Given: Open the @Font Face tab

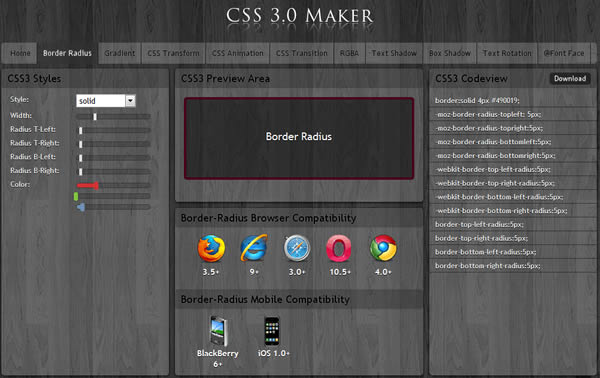Looking at the screenshot, I should [564, 53].
